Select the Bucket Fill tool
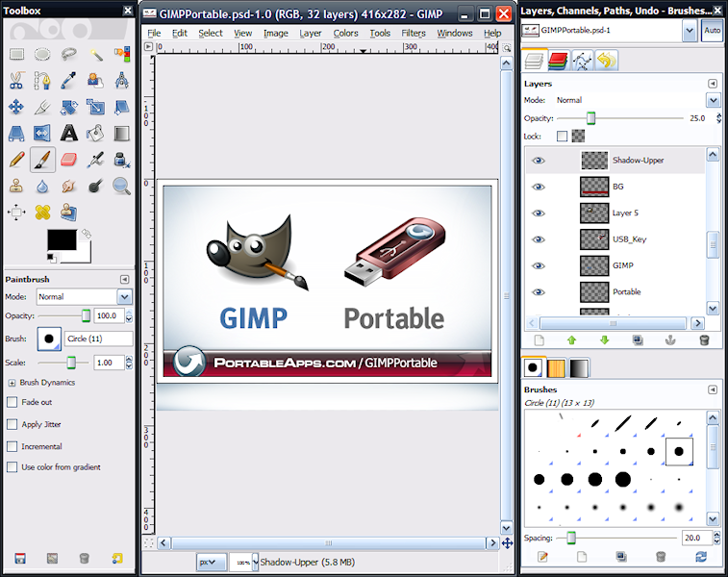 95,134
